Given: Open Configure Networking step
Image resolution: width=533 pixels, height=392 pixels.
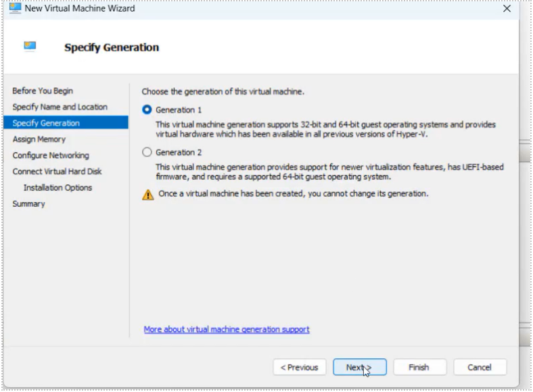Looking at the screenshot, I should (x=51, y=155).
